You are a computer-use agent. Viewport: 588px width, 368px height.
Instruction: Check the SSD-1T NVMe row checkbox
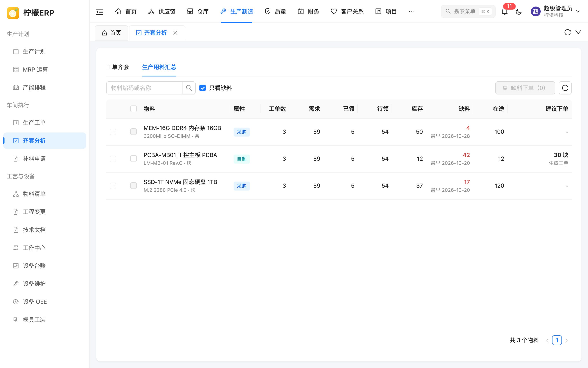[133, 186]
